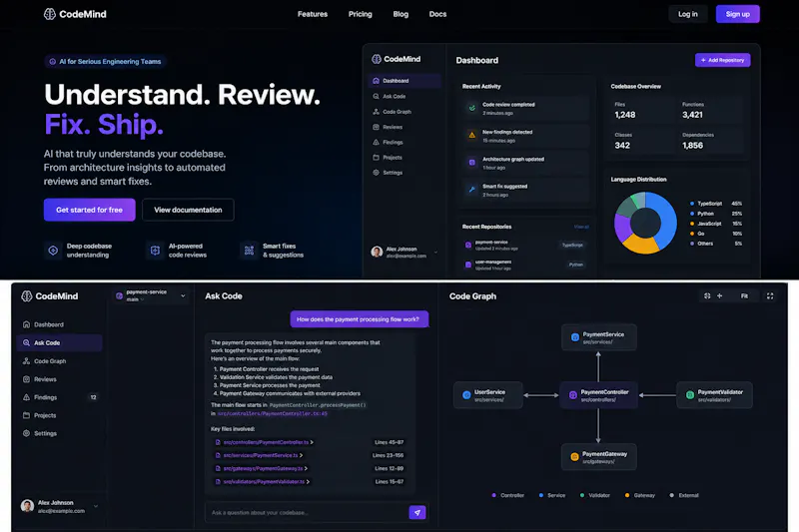Click the JavaScript legend dot
Screen dimensions: 799x532
tap(692, 224)
